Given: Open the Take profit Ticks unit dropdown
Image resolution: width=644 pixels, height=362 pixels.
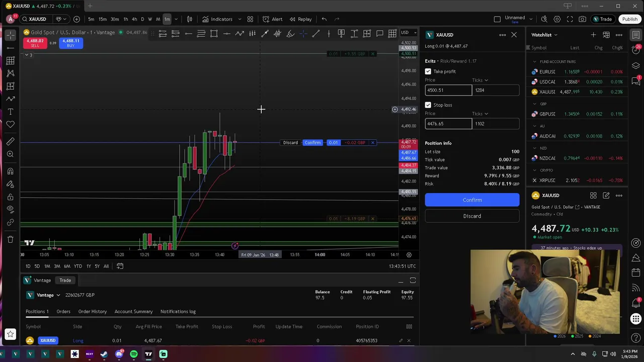Looking at the screenshot, I should pyautogui.click(x=480, y=80).
